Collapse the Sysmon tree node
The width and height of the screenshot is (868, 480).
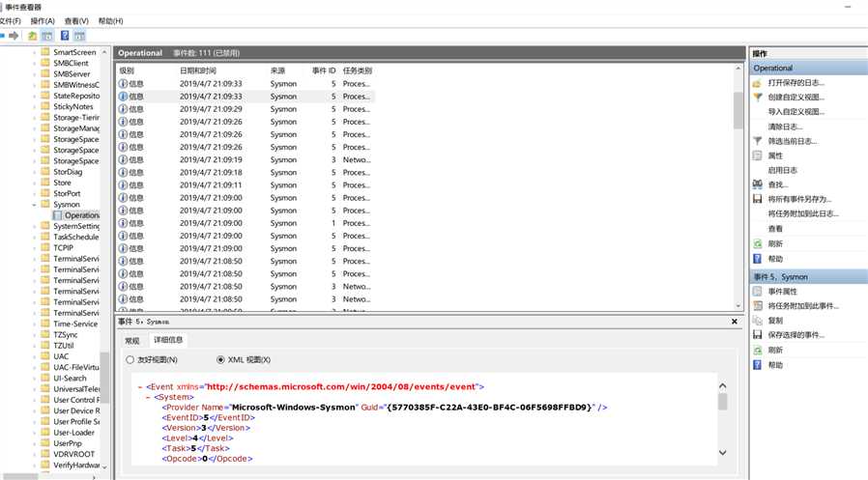pos(35,205)
